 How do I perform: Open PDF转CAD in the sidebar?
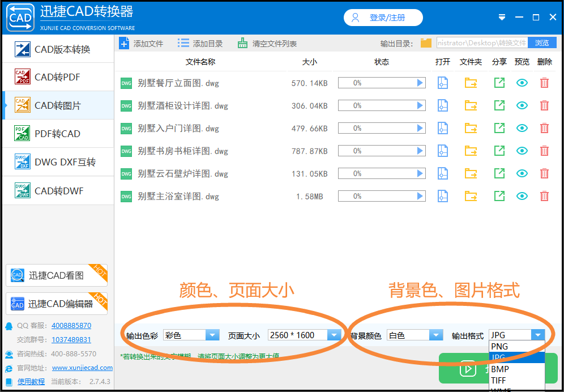(58, 134)
